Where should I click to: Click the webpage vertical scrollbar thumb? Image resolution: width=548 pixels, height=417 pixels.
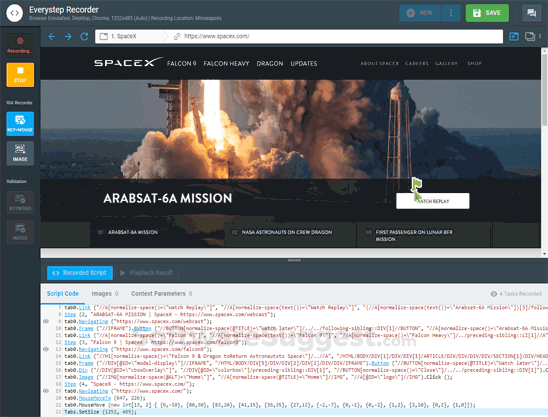(544, 89)
